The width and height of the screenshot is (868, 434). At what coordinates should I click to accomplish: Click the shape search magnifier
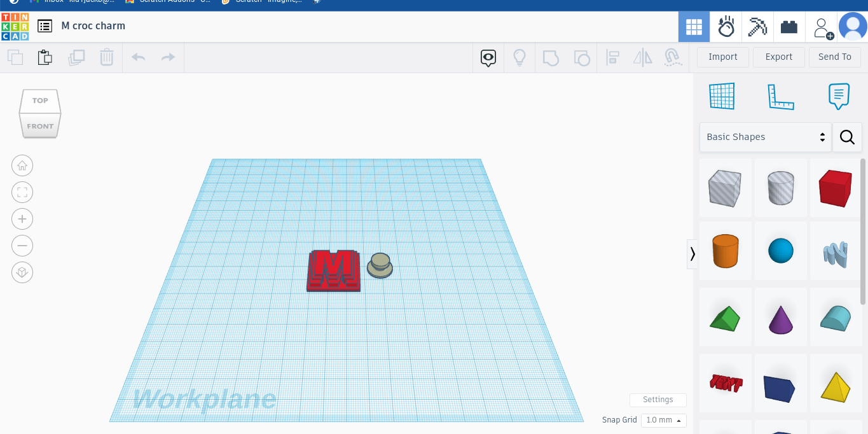[x=847, y=137]
